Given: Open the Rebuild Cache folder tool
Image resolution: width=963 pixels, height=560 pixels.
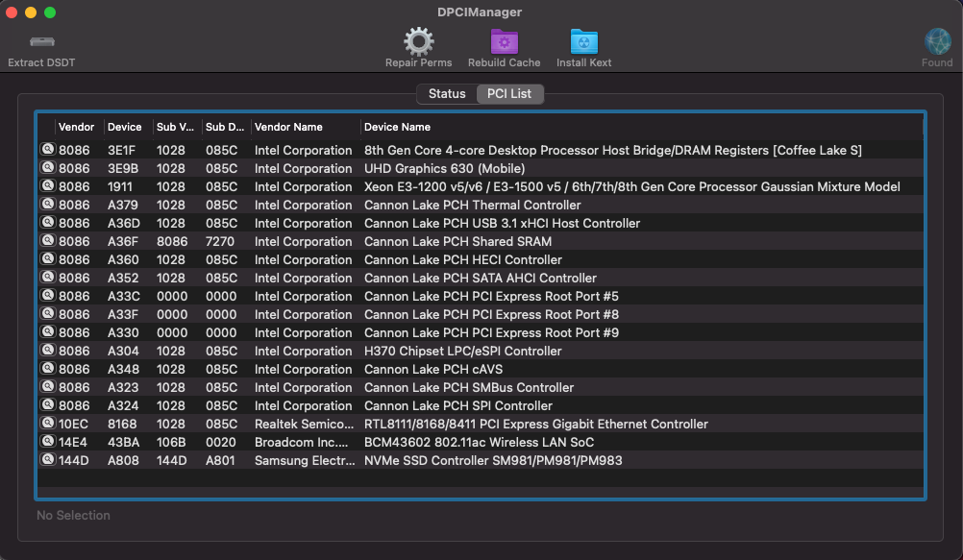Looking at the screenshot, I should pos(505,41).
